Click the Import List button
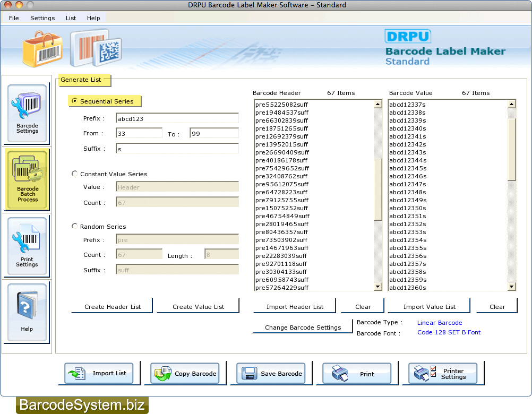The height and width of the screenshot is (414, 532). (x=99, y=373)
